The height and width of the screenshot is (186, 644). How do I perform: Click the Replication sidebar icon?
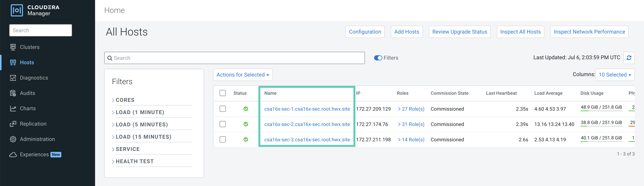pos(13,124)
